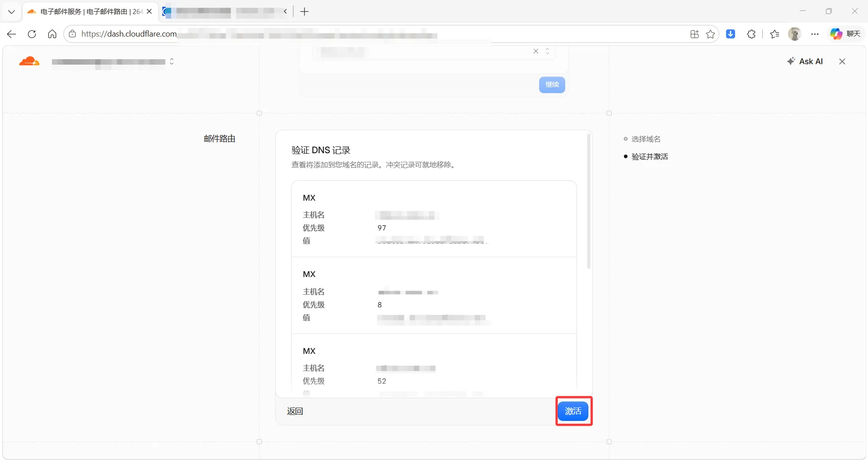Viewport: 868px width, 461px height.
Task: Open browser profile avatar
Action: coord(795,34)
